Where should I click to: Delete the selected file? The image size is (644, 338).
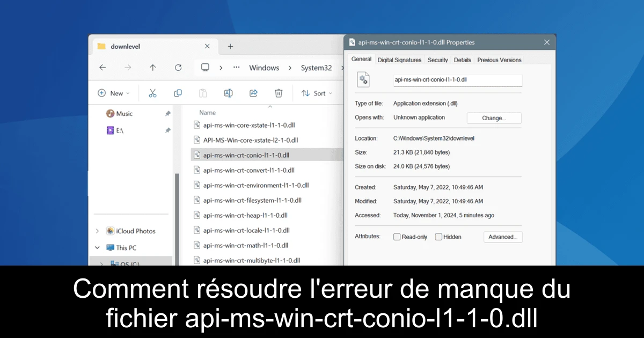279,93
